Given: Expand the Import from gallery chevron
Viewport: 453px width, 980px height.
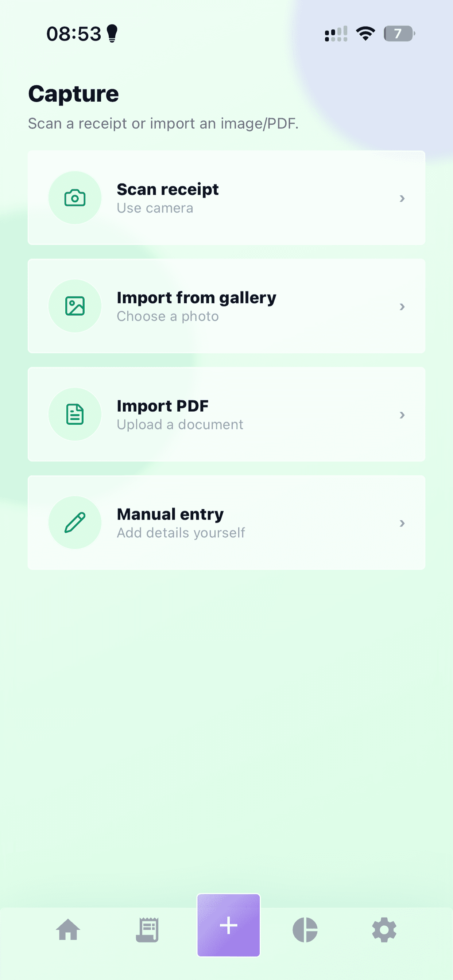Looking at the screenshot, I should (x=402, y=307).
